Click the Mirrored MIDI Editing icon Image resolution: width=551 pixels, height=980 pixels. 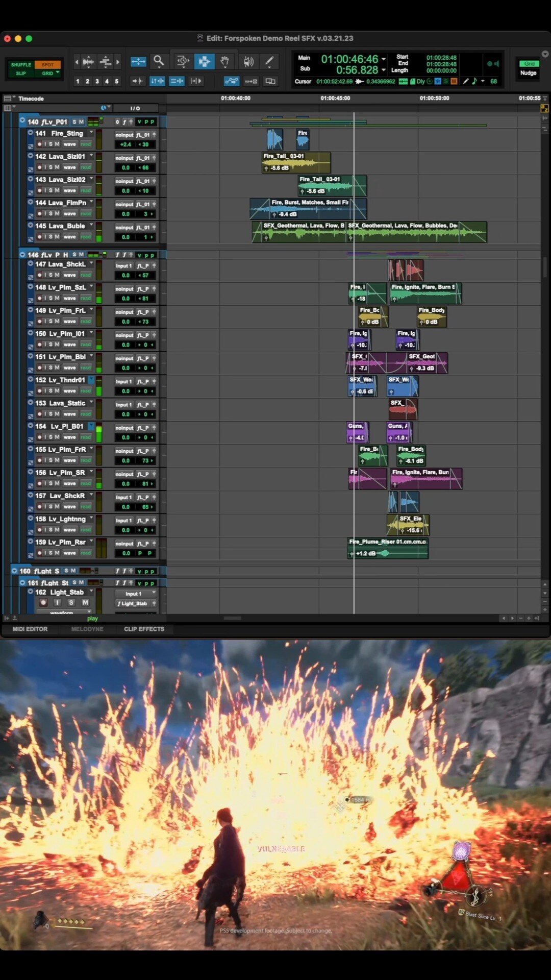251,81
